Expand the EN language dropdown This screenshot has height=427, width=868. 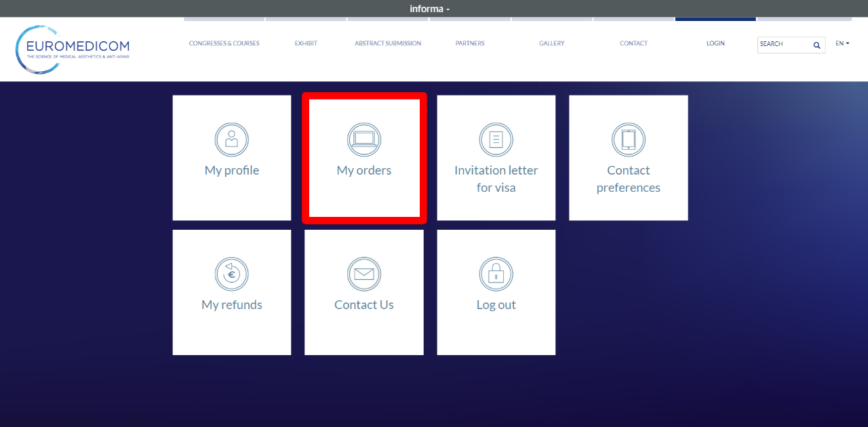pos(842,43)
